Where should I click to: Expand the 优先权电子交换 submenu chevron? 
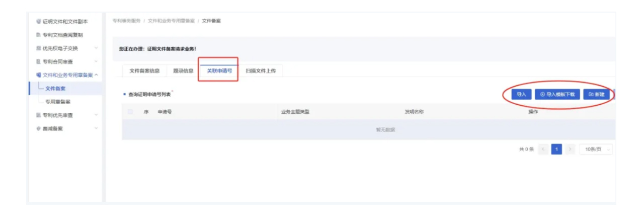96,48
